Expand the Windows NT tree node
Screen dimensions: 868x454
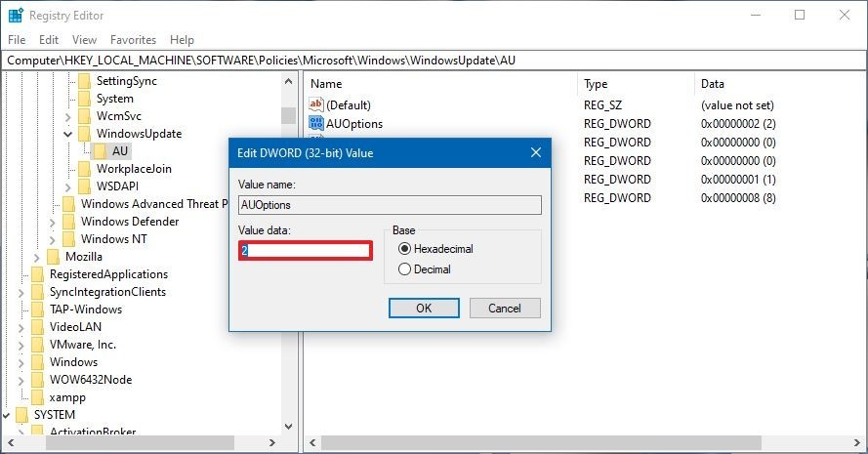(x=52, y=240)
